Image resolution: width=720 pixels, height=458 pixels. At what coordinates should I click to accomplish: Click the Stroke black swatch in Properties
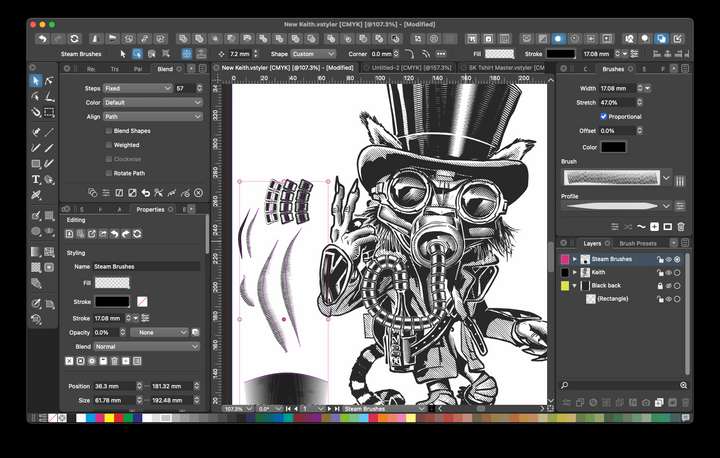(x=112, y=302)
